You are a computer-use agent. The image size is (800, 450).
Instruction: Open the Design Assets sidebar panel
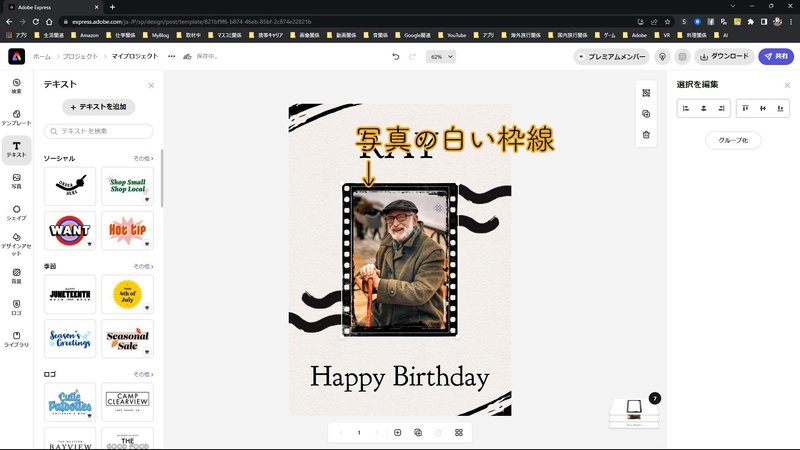tap(16, 244)
